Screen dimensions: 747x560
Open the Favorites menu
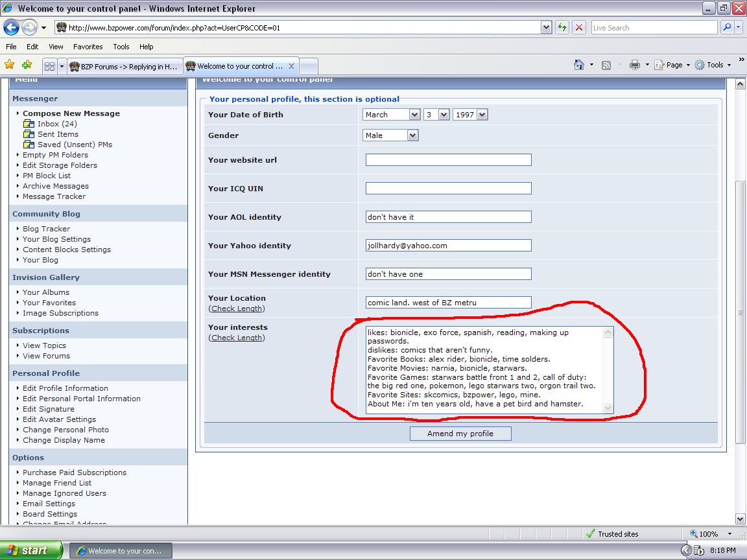88,47
